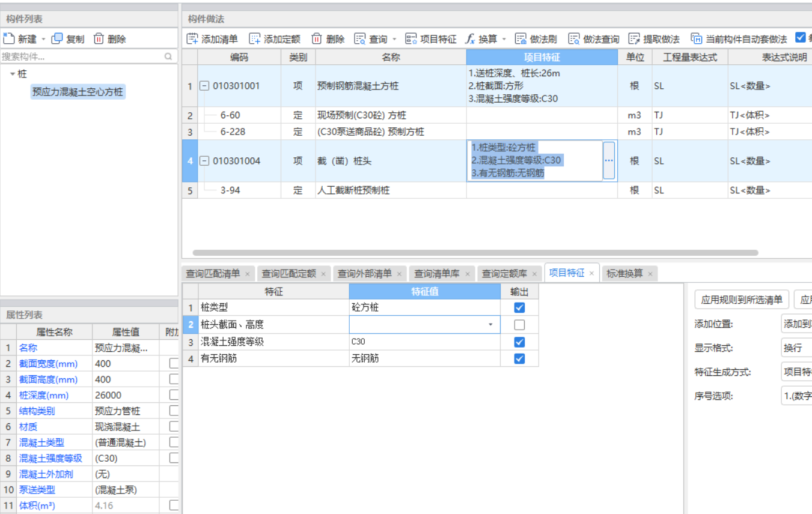Click the 特征值 column header
The image size is (812, 514).
tap(425, 292)
